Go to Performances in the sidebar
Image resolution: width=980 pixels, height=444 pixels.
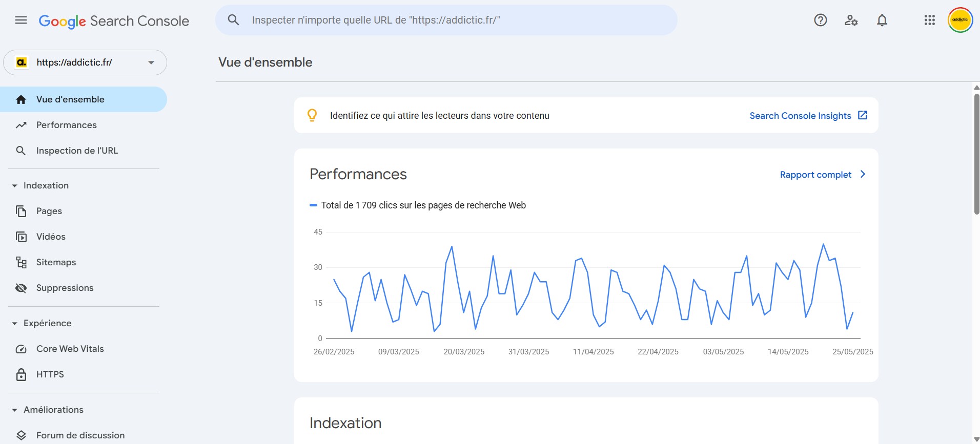tap(84, 125)
